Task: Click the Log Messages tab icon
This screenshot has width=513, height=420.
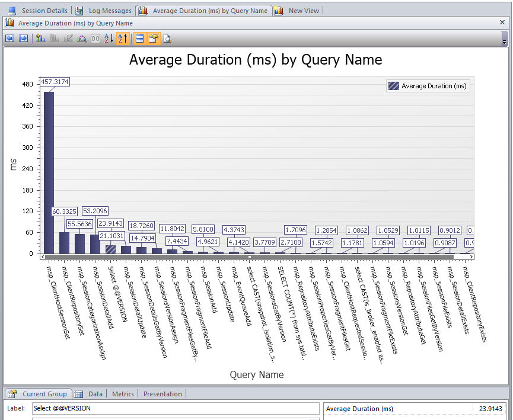Action: pos(79,11)
